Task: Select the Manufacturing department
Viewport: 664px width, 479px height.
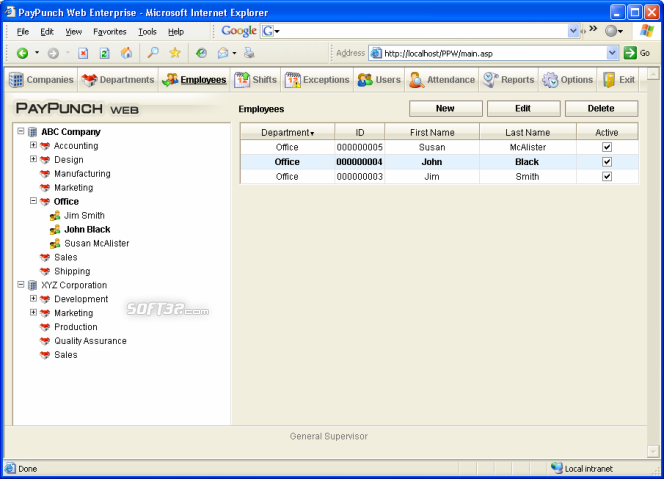Action: [x=82, y=174]
